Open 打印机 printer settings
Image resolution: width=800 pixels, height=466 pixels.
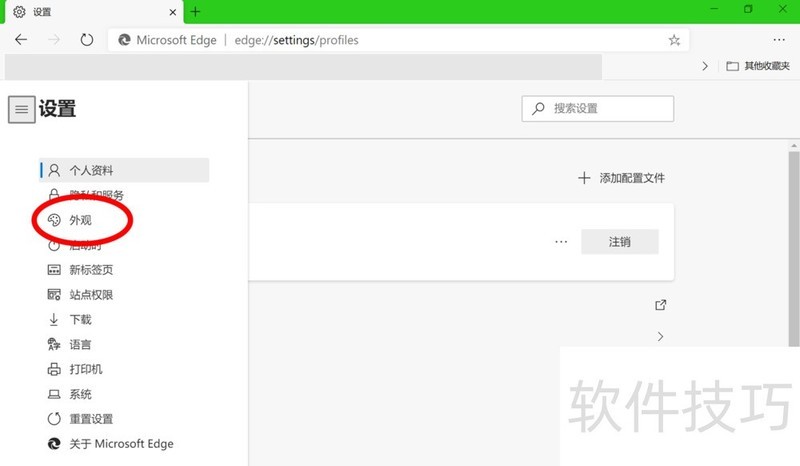click(85, 369)
